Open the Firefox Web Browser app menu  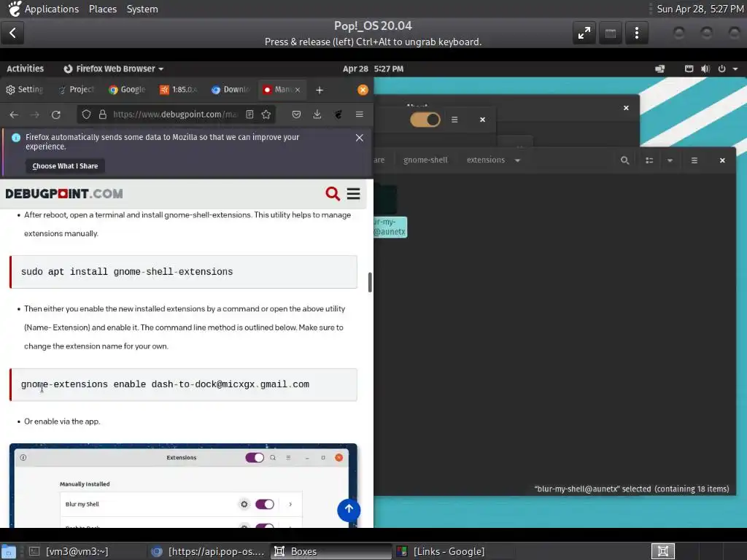[x=114, y=69]
